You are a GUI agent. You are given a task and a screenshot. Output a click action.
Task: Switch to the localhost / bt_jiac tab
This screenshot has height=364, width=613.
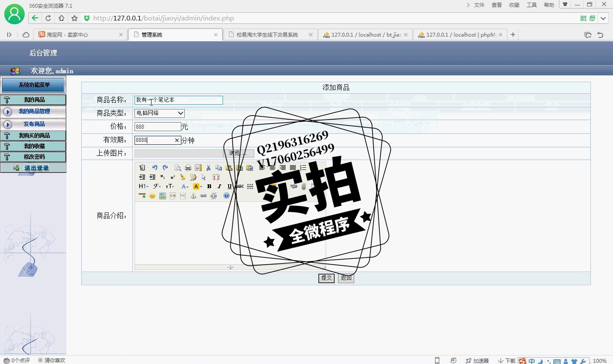(365, 34)
